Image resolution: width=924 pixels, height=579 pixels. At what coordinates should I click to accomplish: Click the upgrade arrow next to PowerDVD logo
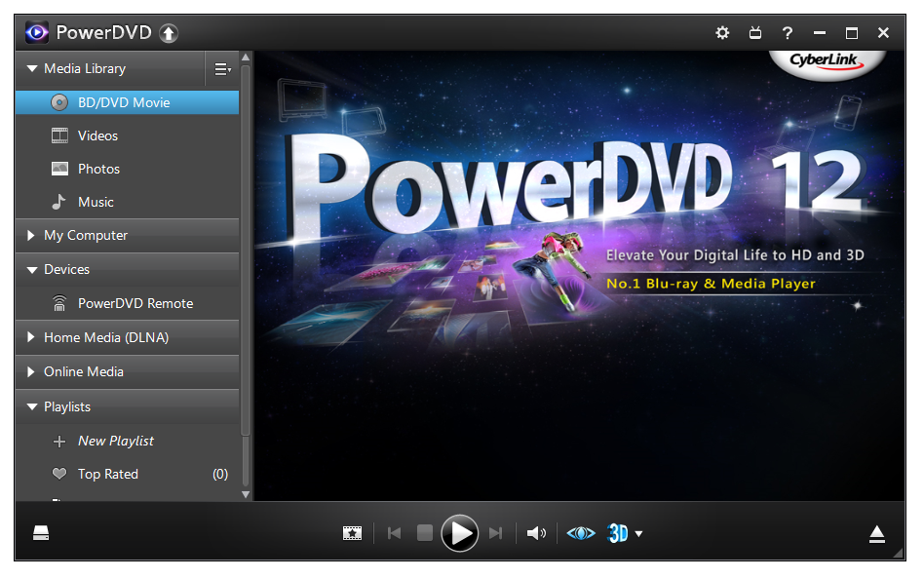168,32
